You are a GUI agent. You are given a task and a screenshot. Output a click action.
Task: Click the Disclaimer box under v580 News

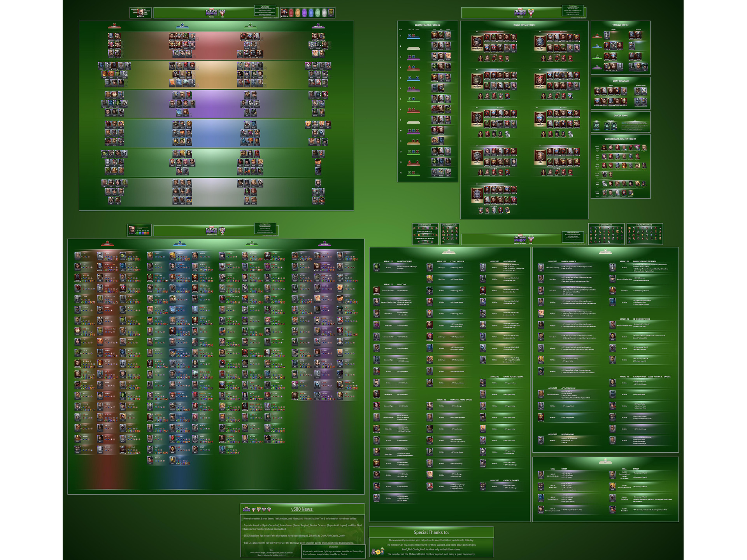point(333,551)
